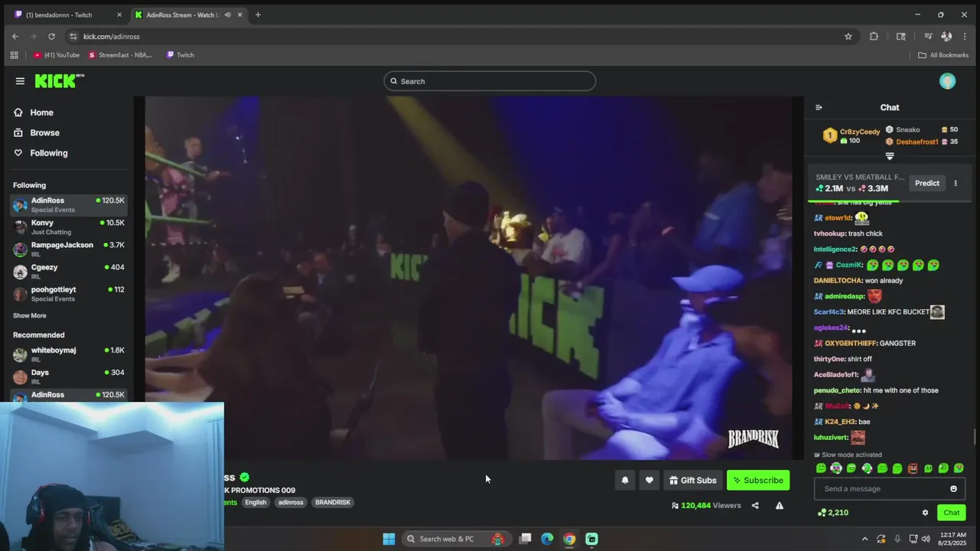Open YouTube bookmark
The height and width of the screenshot is (551, 980).
coord(57,55)
